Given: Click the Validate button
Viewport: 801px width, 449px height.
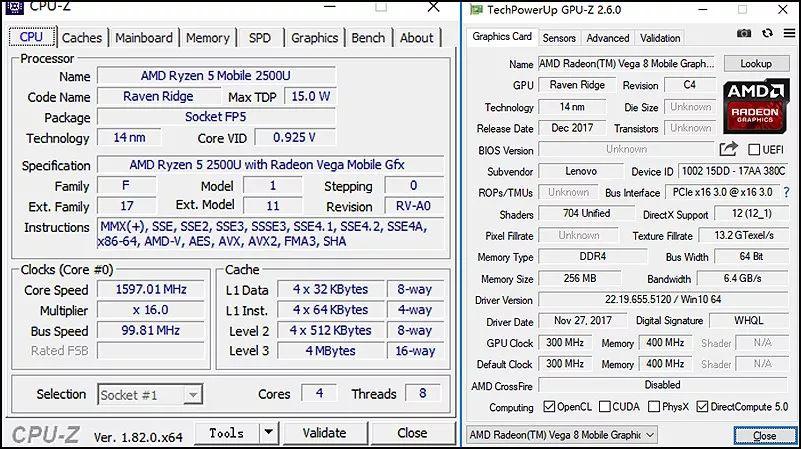Looking at the screenshot, I should [324, 433].
